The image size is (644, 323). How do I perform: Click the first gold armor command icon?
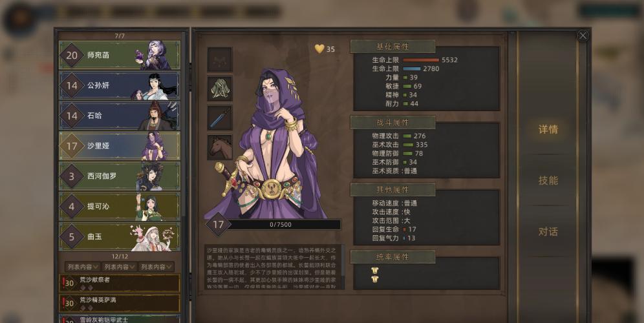click(374, 270)
